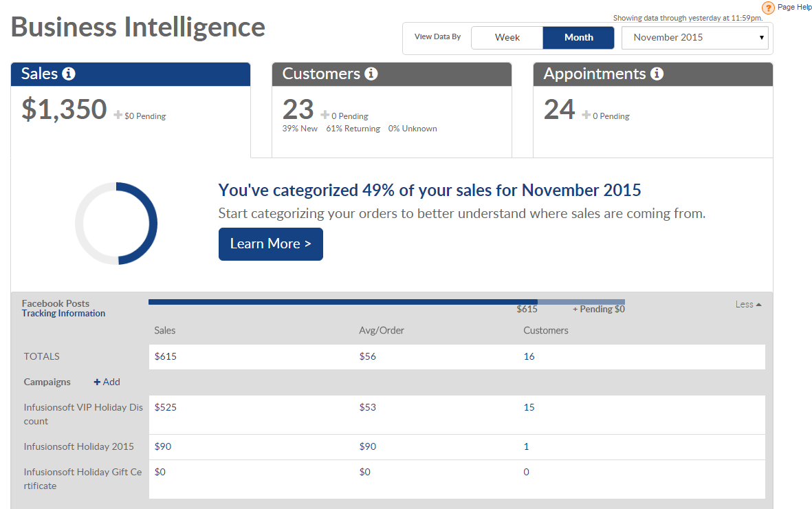Click the Sales info icon

point(68,74)
